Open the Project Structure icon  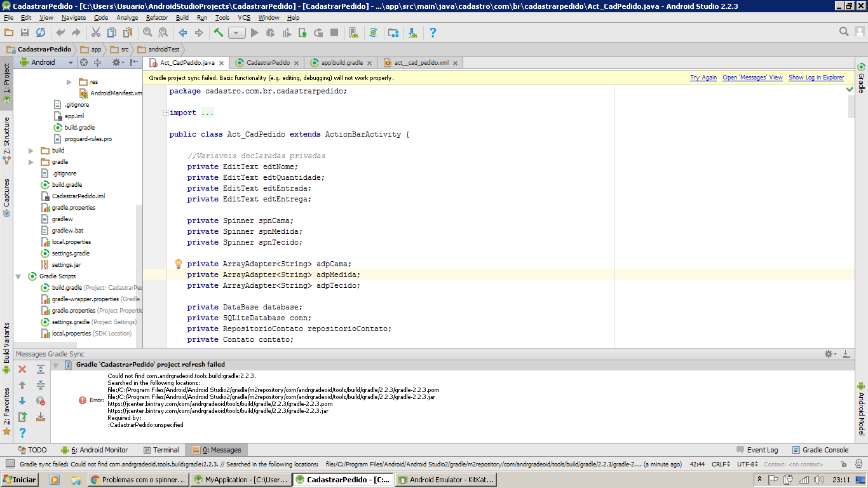(393, 32)
